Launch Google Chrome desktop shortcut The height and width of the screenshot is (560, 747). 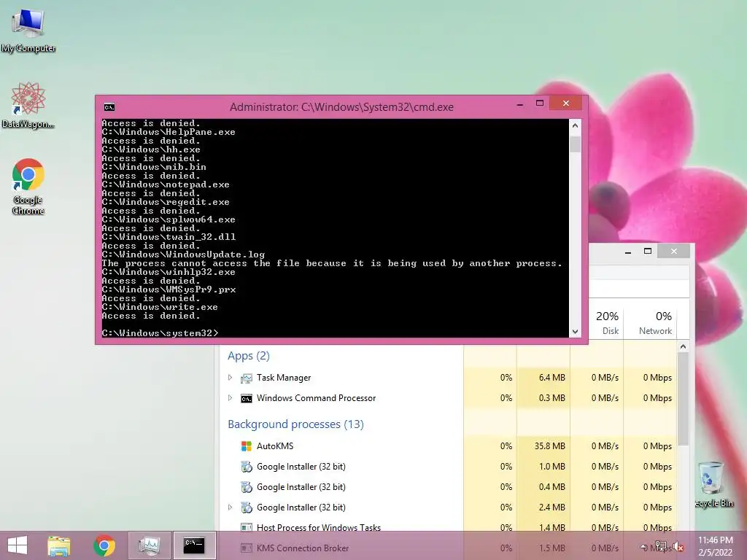(x=28, y=186)
